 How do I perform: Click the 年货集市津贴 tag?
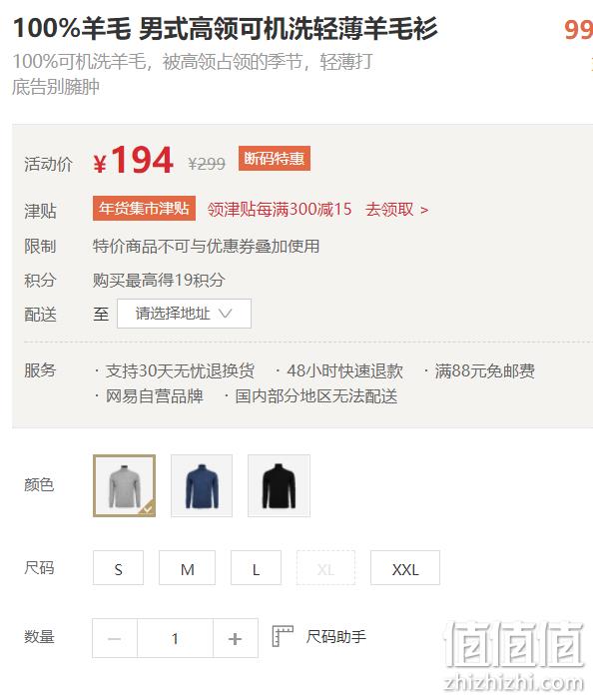coord(144,209)
